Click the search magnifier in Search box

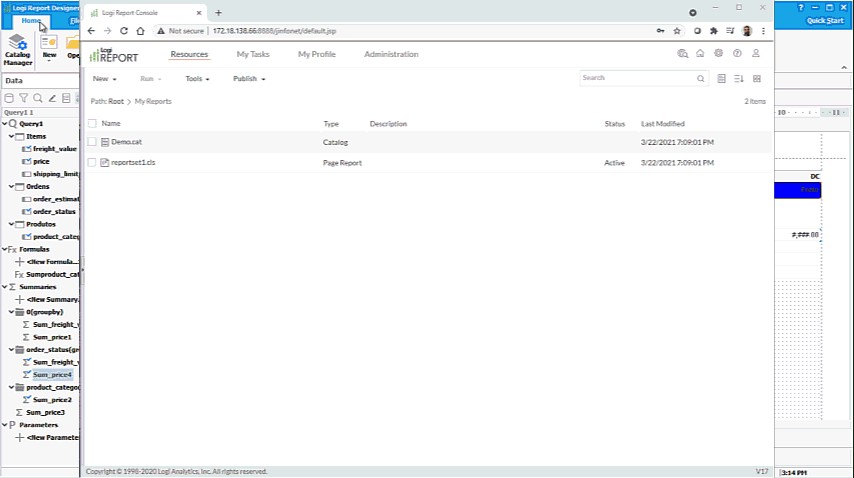click(700, 78)
